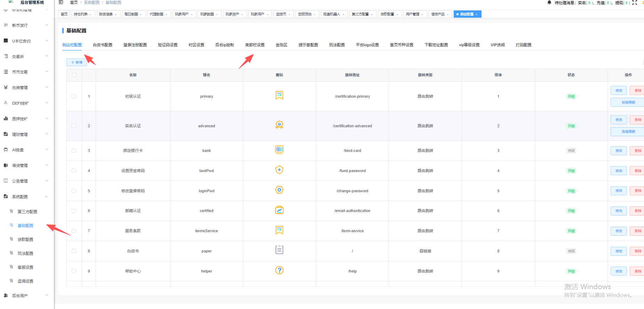Click 删除 for the 绑定银行卡 row
The width and height of the screenshot is (644, 309).
tap(637, 151)
